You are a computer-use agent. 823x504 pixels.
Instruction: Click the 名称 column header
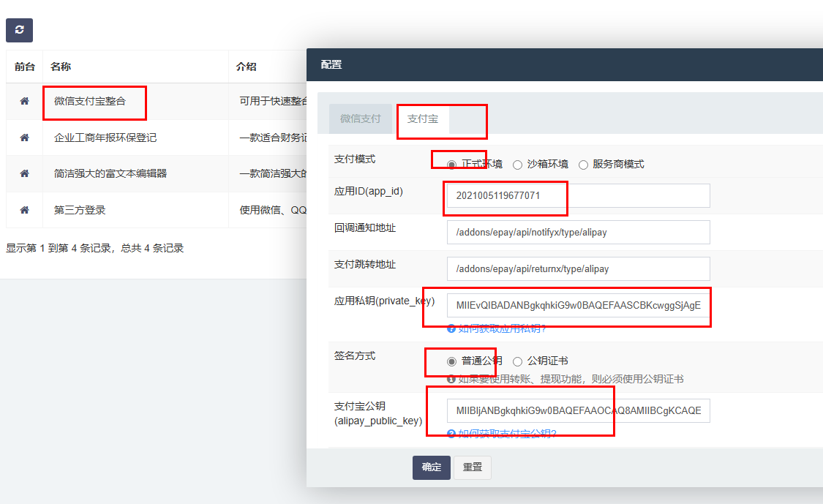pyautogui.click(x=61, y=67)
